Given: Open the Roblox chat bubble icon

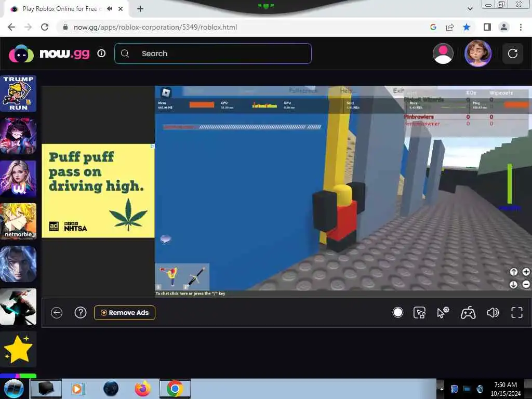Looking at the screenshot, I should tap(166, 239).
